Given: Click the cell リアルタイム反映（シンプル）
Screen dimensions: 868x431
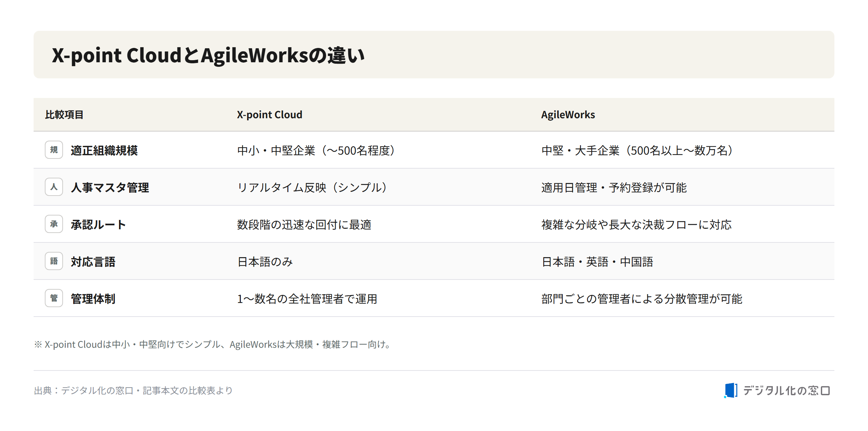Looking at the screenshot, I should click(312, 188).
